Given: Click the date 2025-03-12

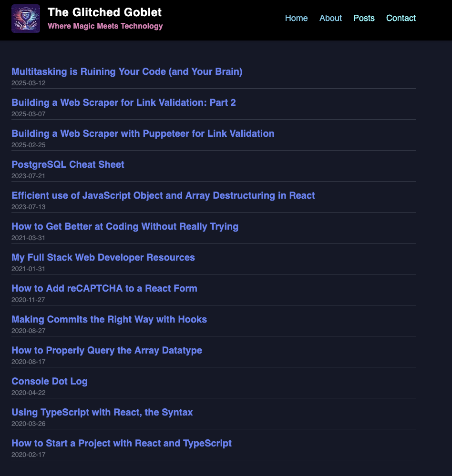Looking at the screenshot, I should tap(29, 83).
